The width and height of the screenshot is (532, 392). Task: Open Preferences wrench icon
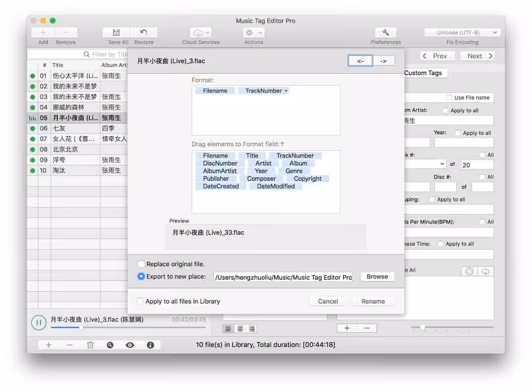tap(386, 33)
